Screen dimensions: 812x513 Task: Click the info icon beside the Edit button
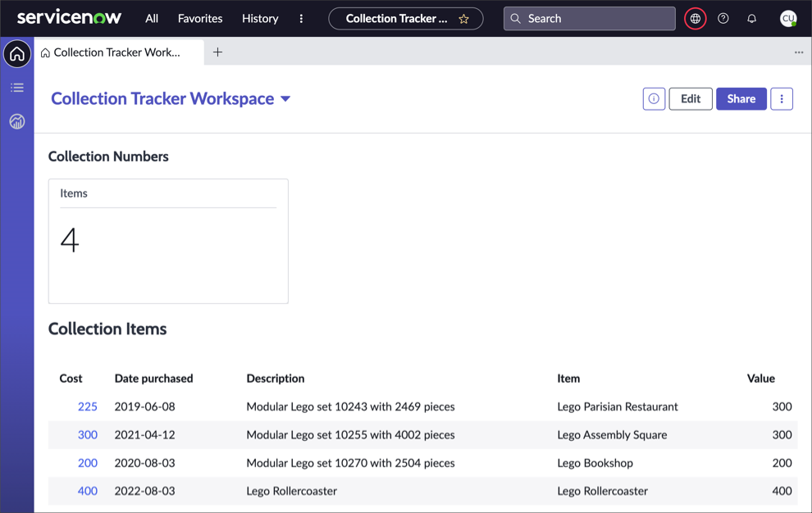654,98
